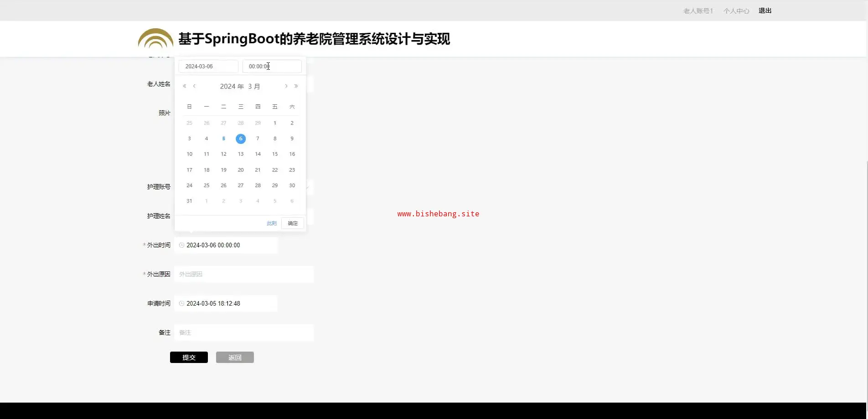
Task: Open month selector labeled 3 月
Action: coord(254,87)
